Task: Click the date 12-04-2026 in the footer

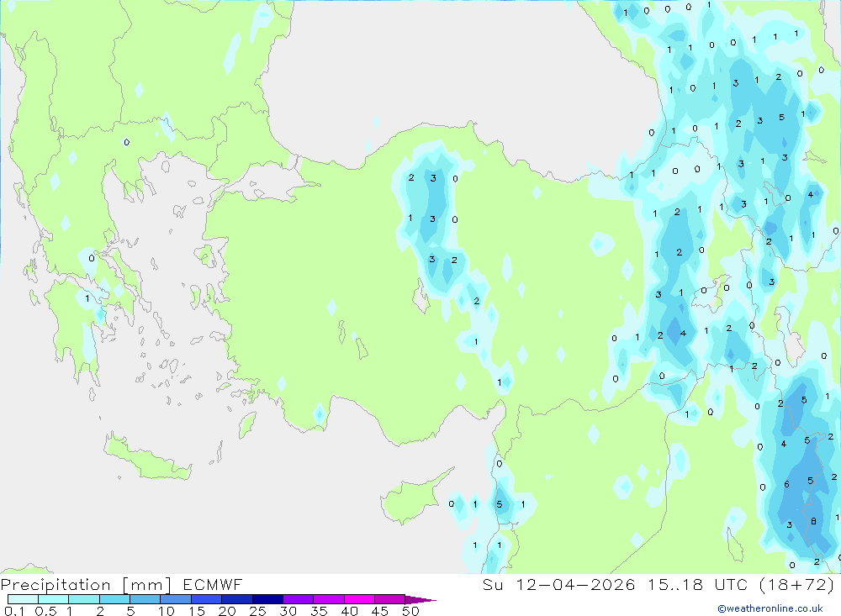Action: [x=575, y=585]
